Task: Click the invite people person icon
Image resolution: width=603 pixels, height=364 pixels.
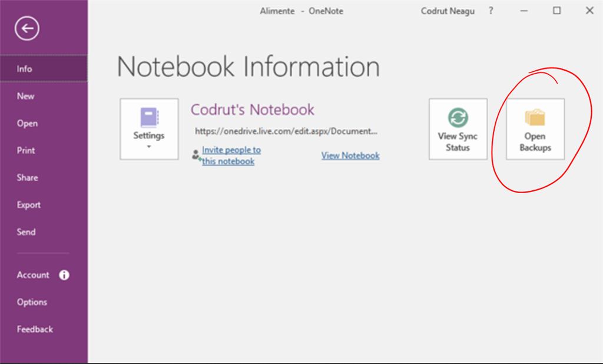Action: tap(196, 155)
